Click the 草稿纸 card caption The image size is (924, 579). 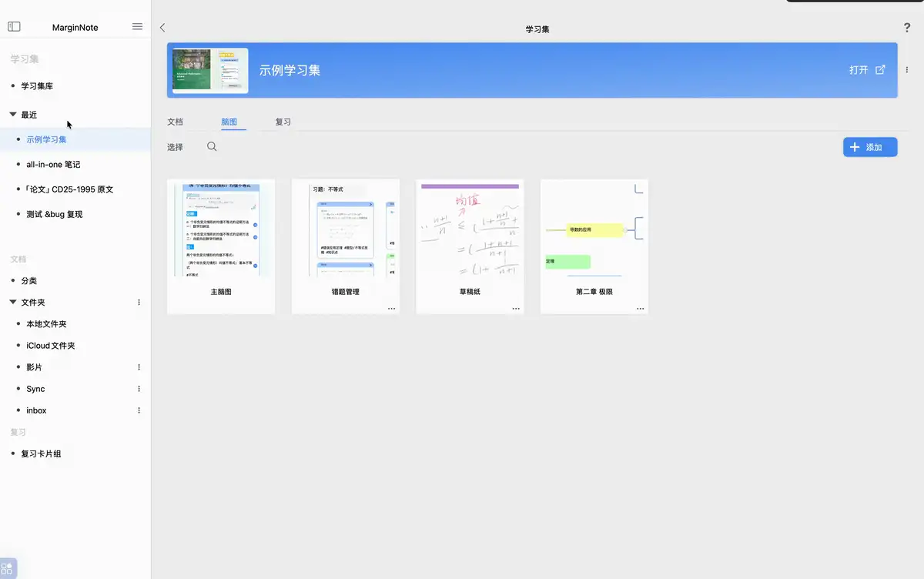[470, 292]
